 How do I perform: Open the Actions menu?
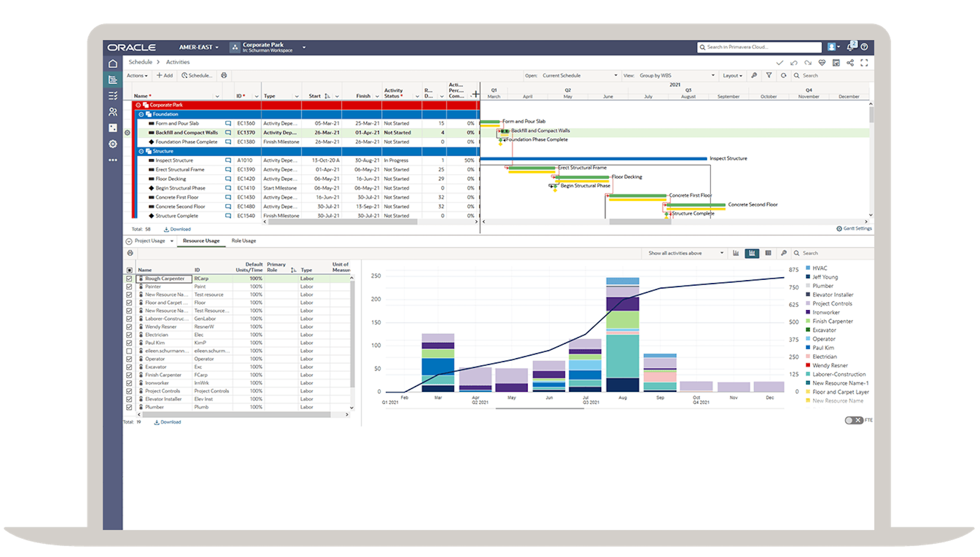pyautogui.click(x=137, y=75)
